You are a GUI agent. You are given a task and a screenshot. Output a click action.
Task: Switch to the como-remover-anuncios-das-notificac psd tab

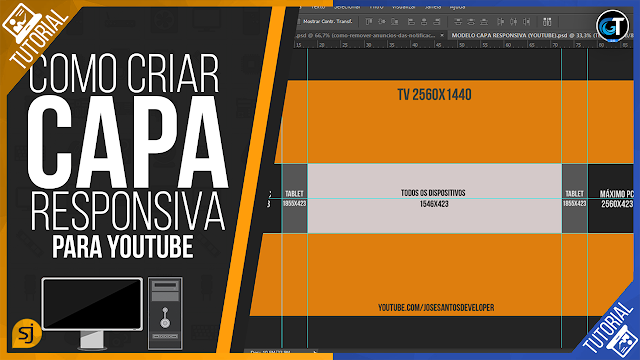pos(365,36)
